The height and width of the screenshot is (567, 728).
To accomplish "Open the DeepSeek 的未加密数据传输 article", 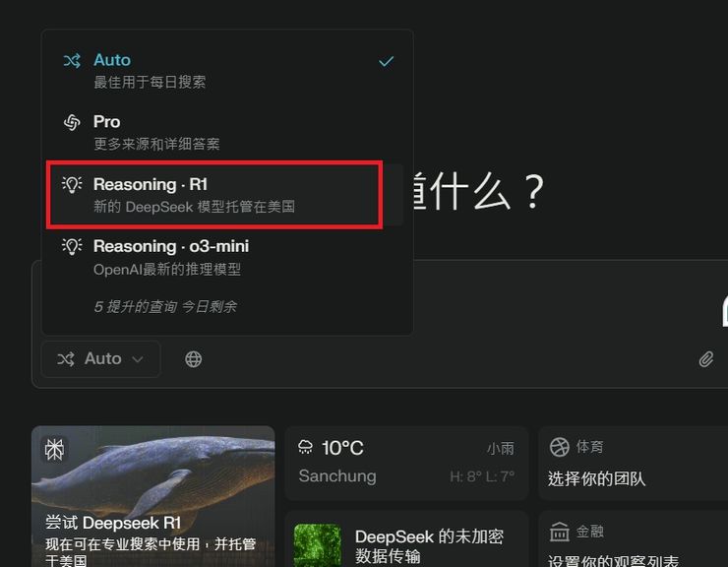I will click(x=406, y=539).
